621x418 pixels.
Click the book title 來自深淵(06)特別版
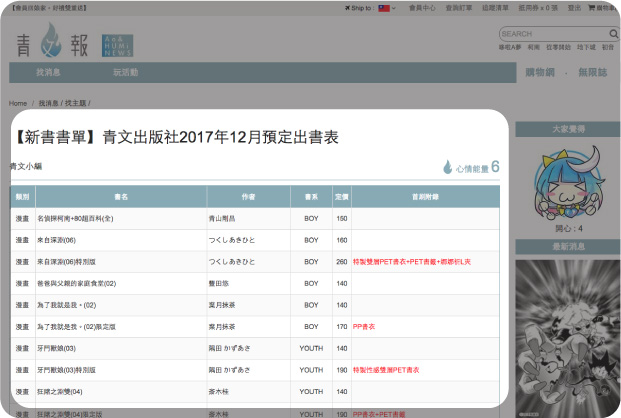click(67, 262)
